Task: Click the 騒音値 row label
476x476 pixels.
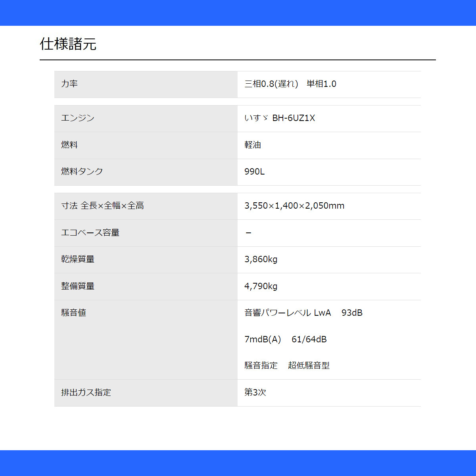Action: (x=74, y=313)
